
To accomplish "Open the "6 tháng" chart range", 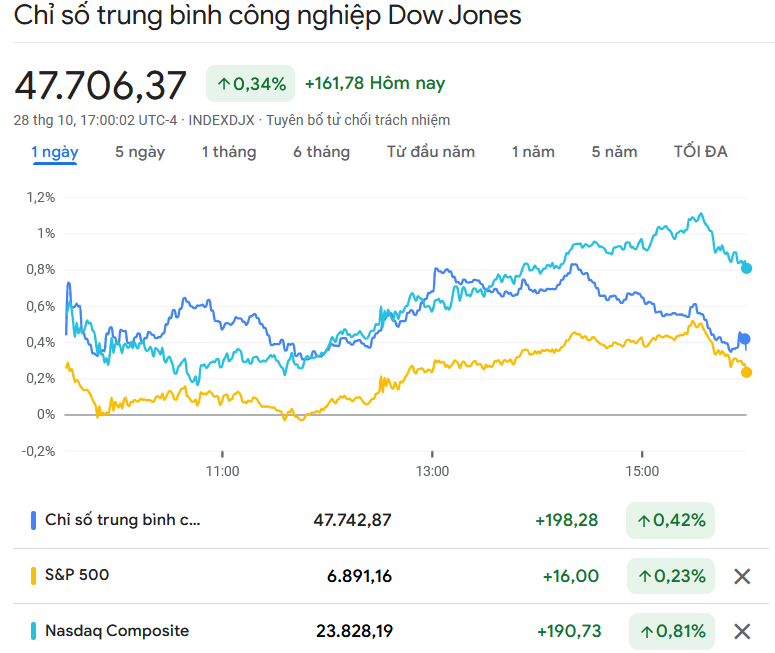I will 321,152.
